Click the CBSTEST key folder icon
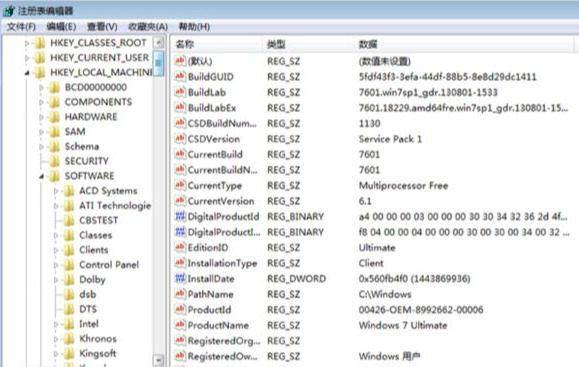 coord(69,220)
